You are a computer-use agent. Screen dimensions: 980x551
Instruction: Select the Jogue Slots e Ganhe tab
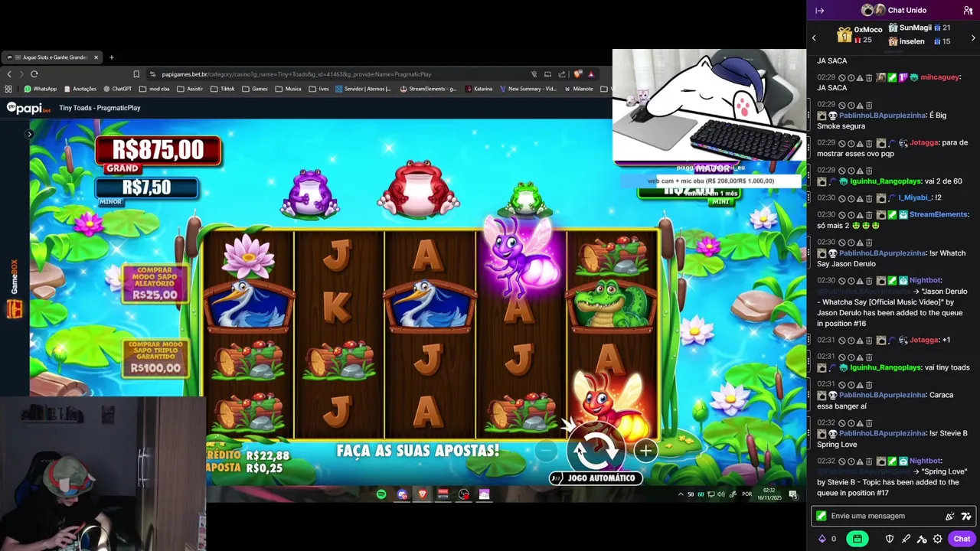pyautogui.click(x=52, y=57)
